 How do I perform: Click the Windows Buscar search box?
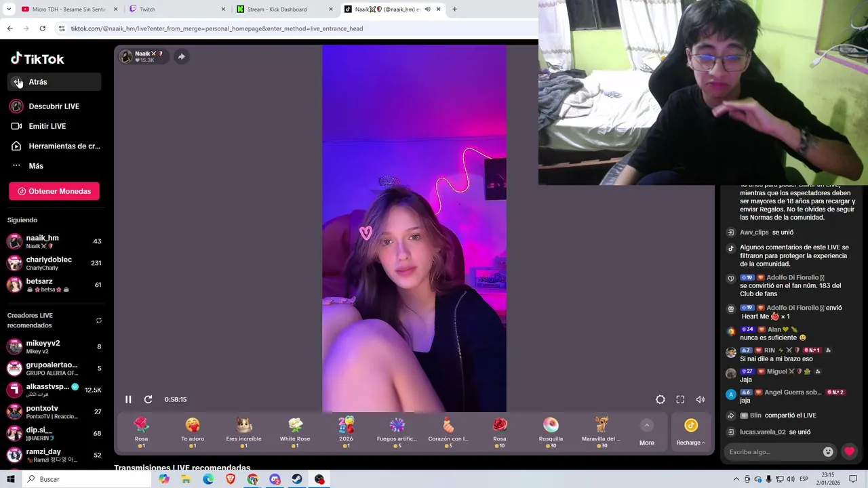tap(87, 479)
